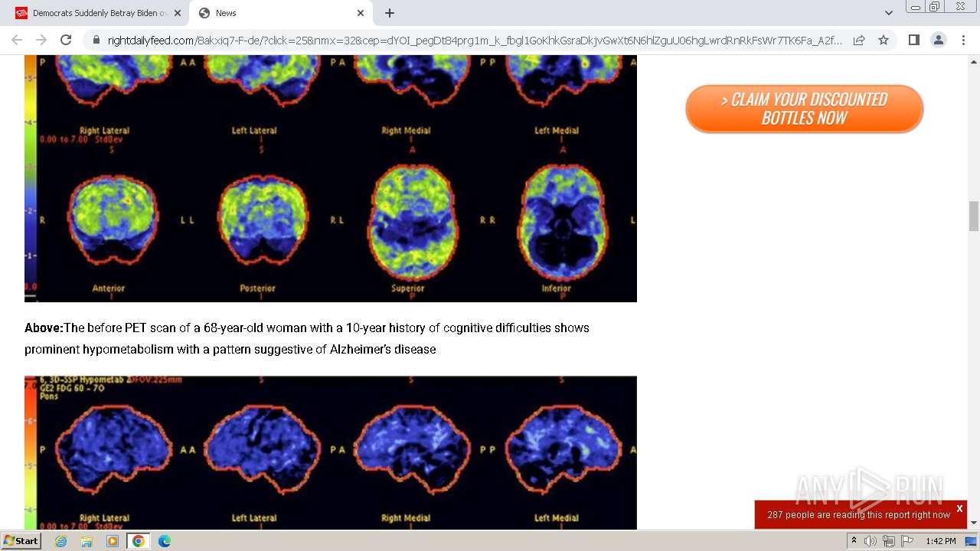Close the News tab

pyautogui.click(x=361, y=13)
